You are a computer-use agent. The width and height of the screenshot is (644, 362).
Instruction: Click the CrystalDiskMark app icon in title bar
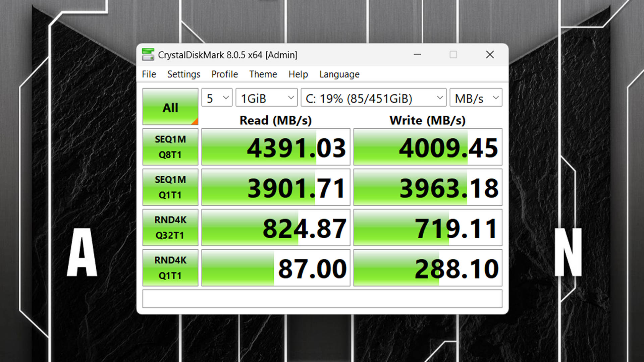148,55
